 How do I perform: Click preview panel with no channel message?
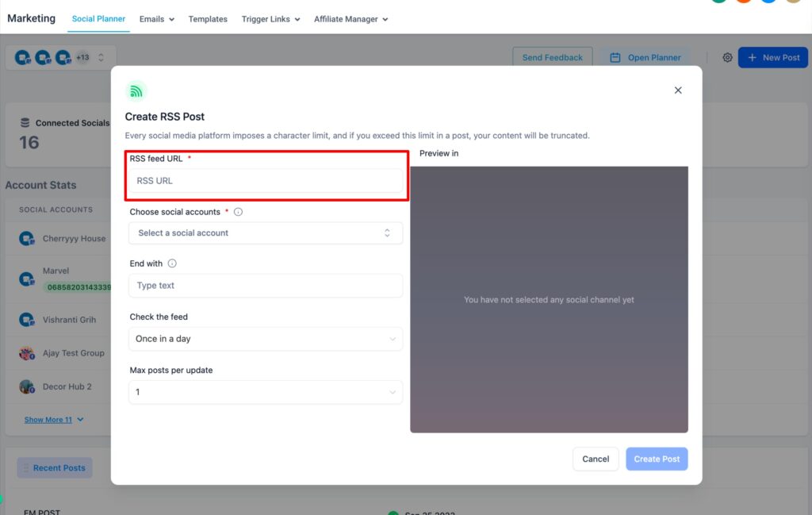(549, 299)
